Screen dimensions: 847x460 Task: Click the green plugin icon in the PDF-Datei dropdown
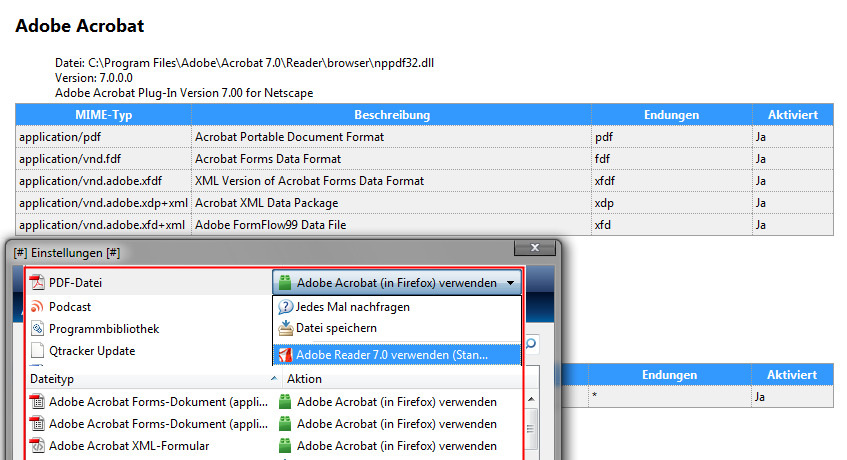[x=285, y=282]
